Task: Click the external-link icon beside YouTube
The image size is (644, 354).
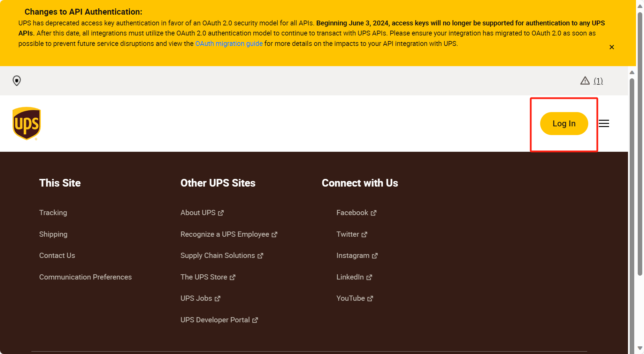Action: [x=370, y=298]
